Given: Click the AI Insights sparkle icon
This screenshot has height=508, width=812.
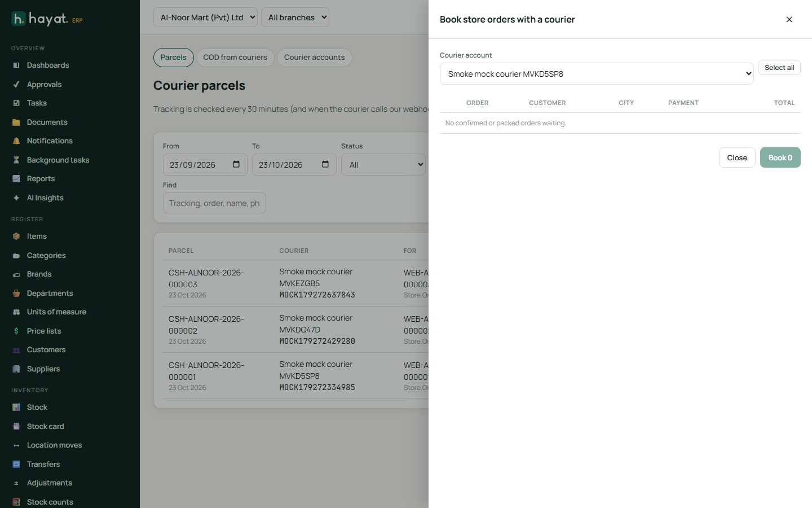Looking at the screenshot, I should click(16, 198).
